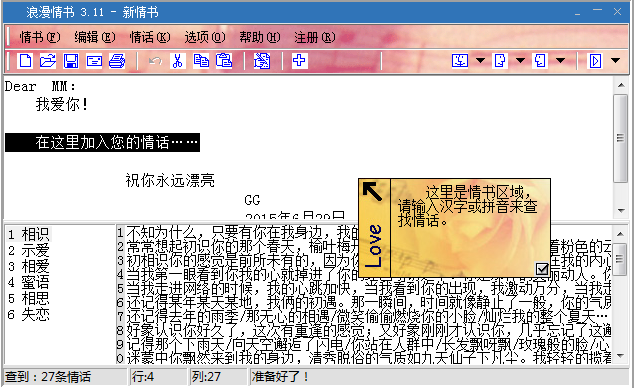Copy the selection using the copy icon

201,61
